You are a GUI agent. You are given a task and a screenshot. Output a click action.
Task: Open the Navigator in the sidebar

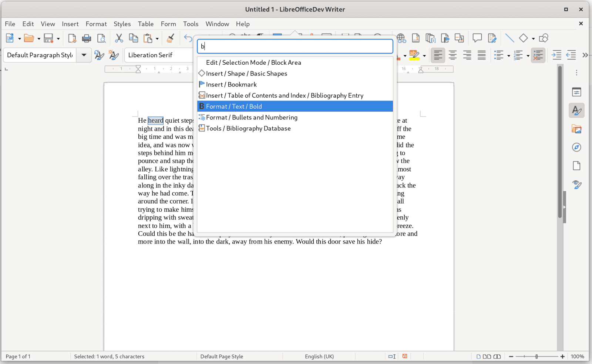click(x=576, y=147)
